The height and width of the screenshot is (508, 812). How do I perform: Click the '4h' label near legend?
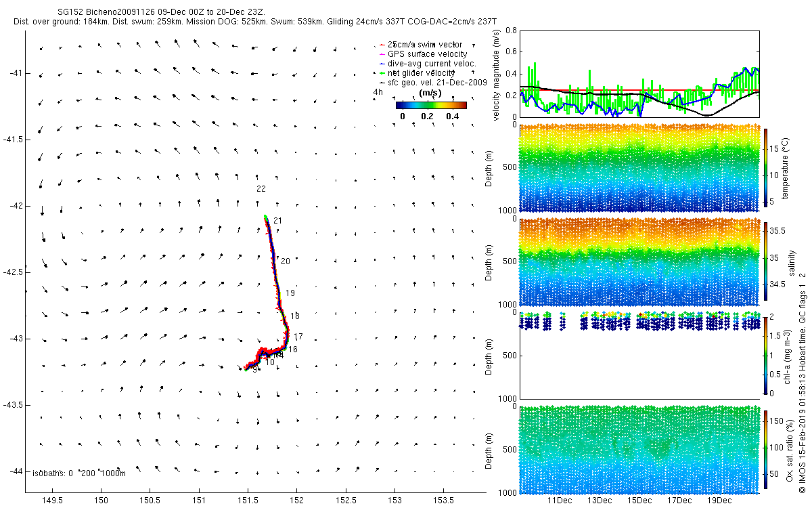[378, 91]
